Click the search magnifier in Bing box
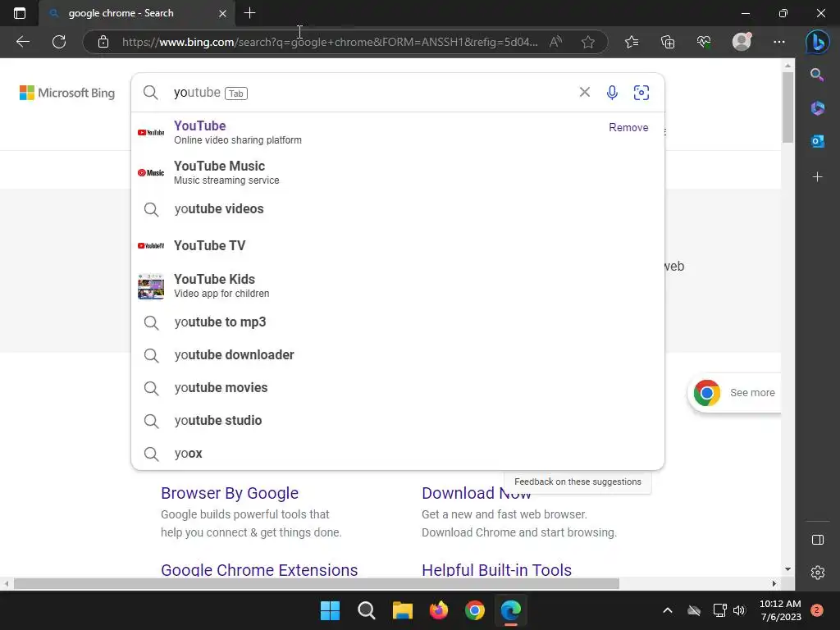 pyautogui.click(x=151, y=93)
